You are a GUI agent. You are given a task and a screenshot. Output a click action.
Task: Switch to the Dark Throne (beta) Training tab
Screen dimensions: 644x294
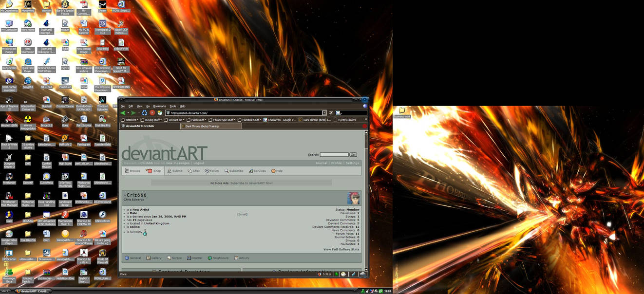click(211, 126)
